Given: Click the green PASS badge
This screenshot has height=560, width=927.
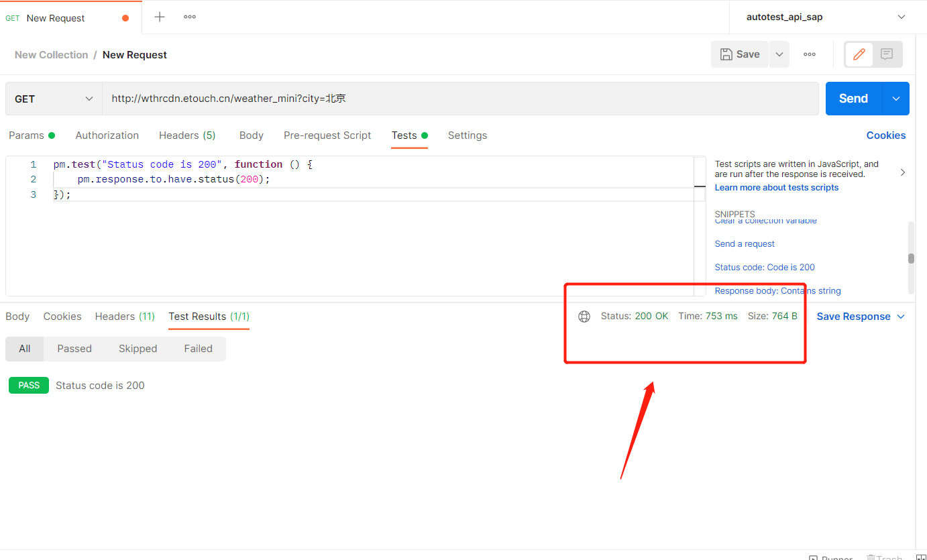Looking at the screenshot, I should (x=29, y=386).
